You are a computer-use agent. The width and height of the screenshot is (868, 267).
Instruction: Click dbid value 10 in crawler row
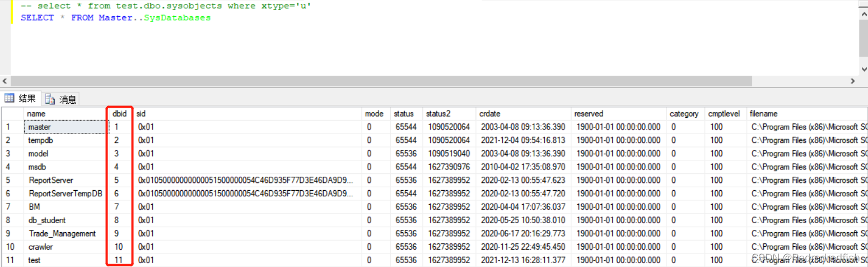pyautogui.click(x=120, y=247)
